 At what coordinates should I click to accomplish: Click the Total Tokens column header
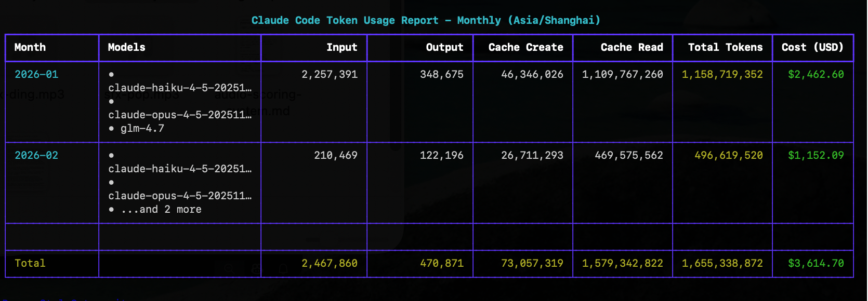coord(725,47)
